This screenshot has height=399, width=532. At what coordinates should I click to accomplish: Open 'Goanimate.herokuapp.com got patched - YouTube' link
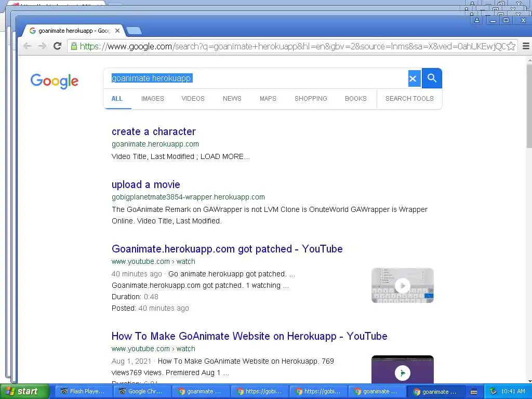(x=227, y=249)
